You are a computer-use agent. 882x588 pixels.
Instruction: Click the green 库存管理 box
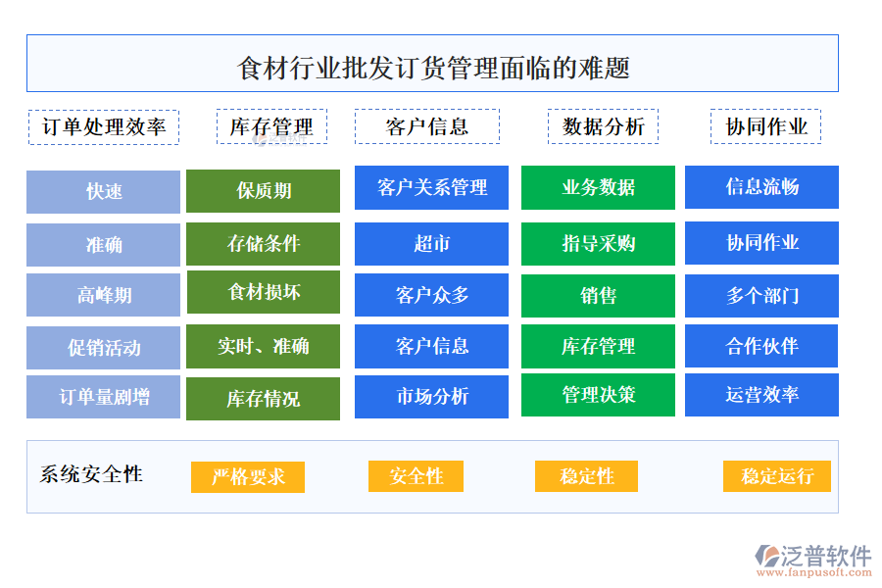click(x=598, y=347)
